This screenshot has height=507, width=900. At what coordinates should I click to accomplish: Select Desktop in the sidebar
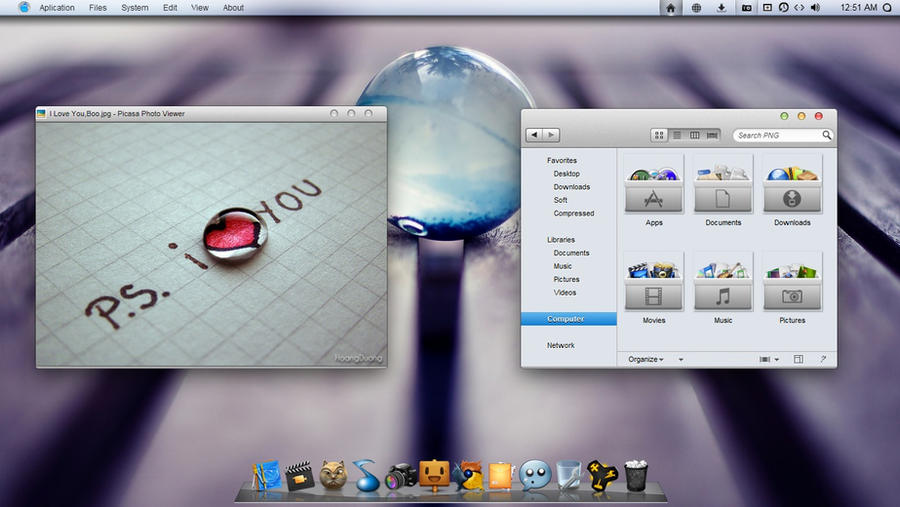pos(567,174)
